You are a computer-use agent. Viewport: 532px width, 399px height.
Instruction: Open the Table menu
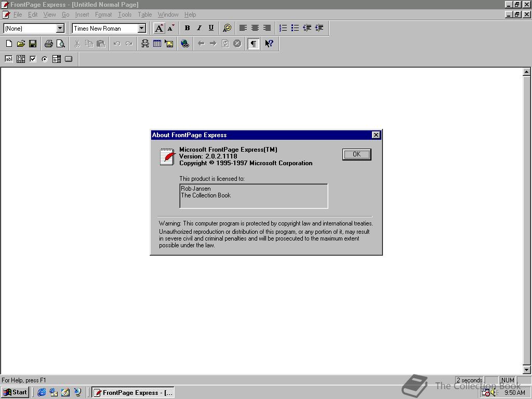[x=144, y=15]
